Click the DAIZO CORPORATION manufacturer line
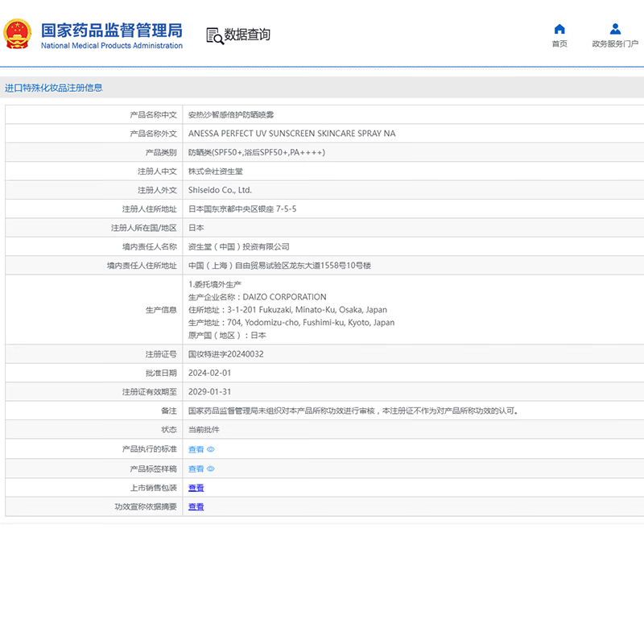The image size is (644, 644). click(x=257, y=297)
